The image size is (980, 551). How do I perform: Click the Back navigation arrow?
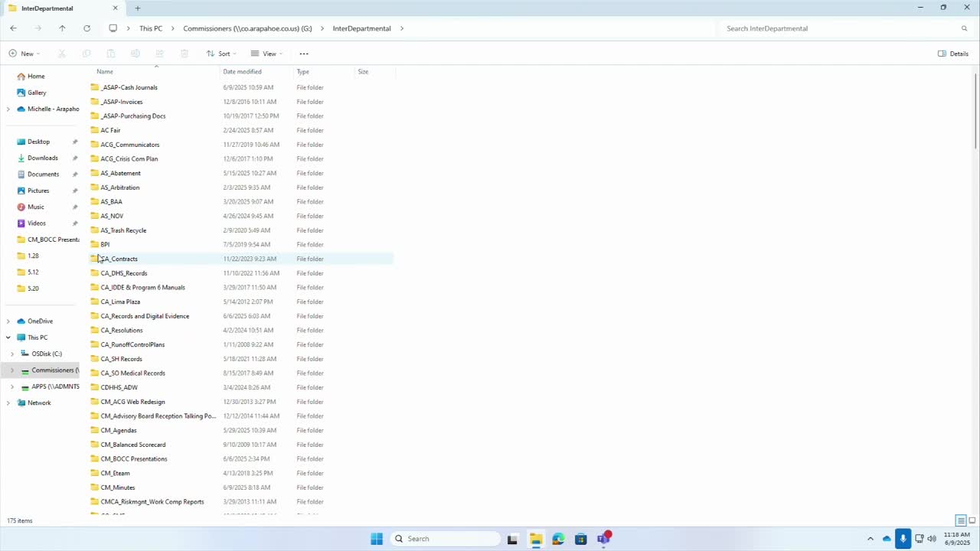pyautogui.click(x=13, y=28)
